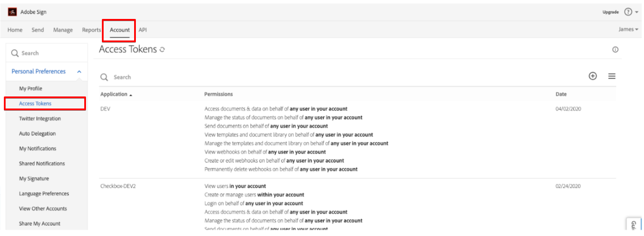Sort by the Application column header
This screenshot has width=644, height=236.
coord(116,94)
